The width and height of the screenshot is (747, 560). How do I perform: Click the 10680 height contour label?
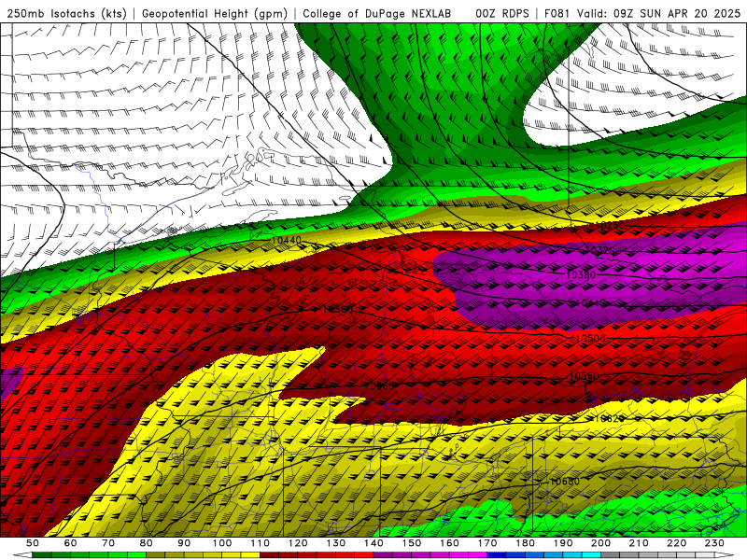(565, 482)
